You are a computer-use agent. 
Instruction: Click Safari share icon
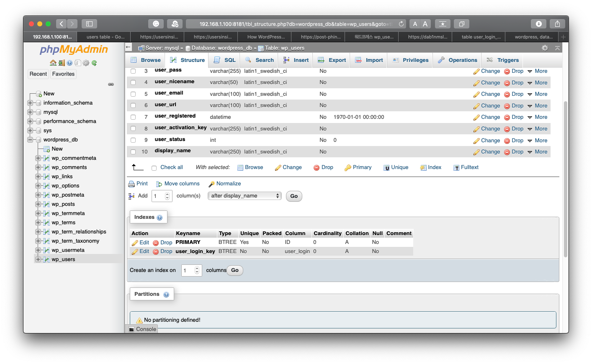(x=557, y=24)
